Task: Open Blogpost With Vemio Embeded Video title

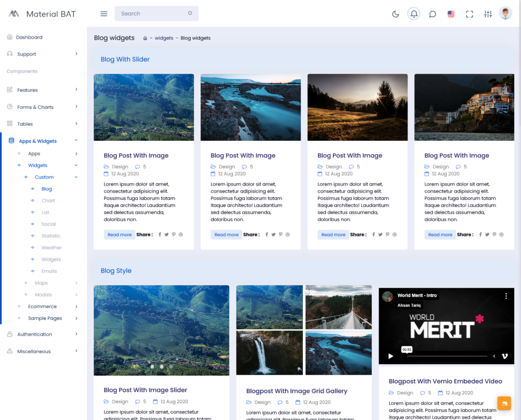Action: (x=445, y=381)
